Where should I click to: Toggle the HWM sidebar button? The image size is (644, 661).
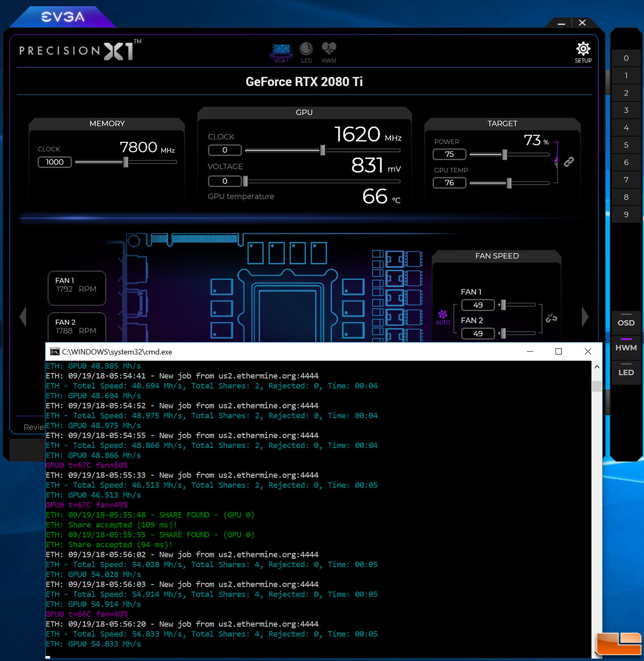pyautogui.click(x=626, y=347)
